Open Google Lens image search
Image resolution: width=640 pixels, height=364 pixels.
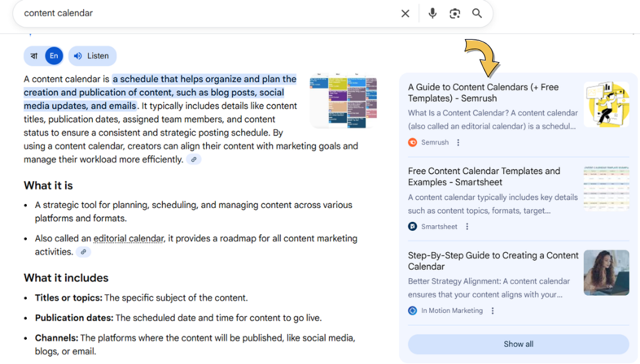click(x=454, y=13)
